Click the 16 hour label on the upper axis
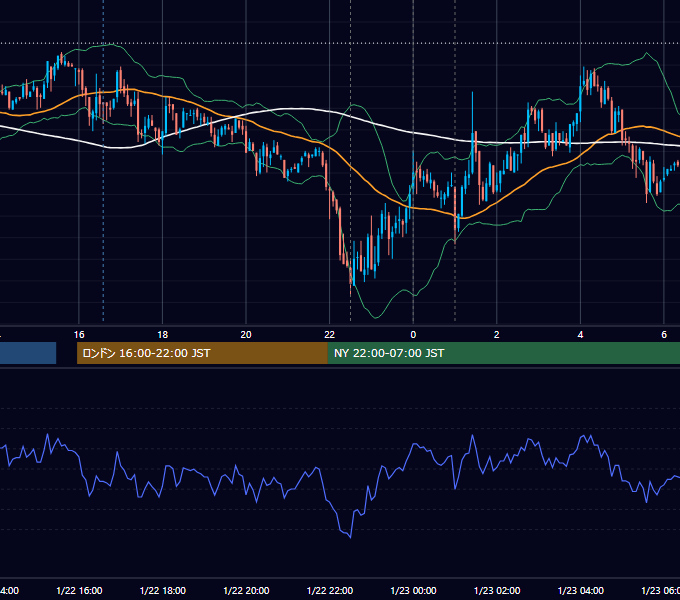 pyautogui.click(x=79, y=334)
